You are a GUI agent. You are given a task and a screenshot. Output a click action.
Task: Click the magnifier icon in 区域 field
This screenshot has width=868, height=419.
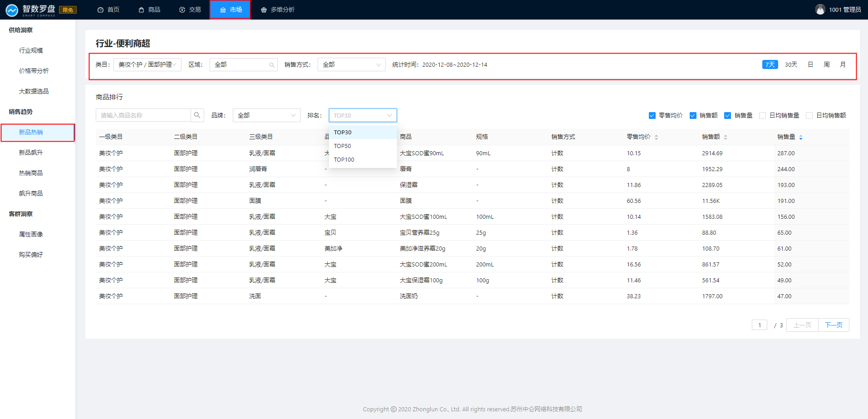(271, 65)
